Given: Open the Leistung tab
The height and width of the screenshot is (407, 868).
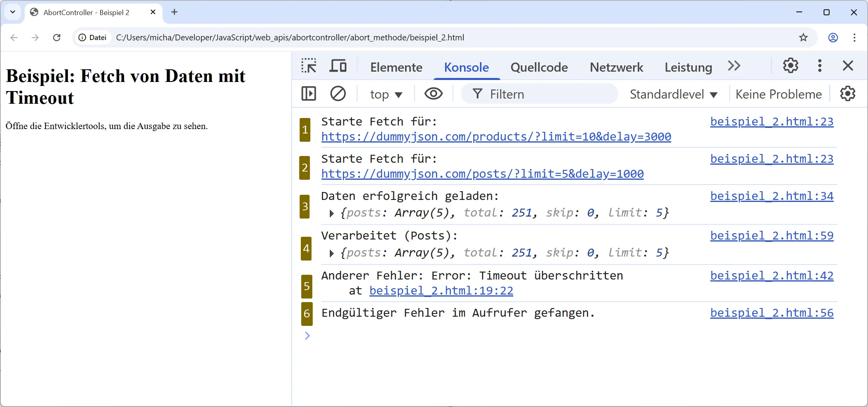Looking at the screenshot, I should (x=688, y=67).
